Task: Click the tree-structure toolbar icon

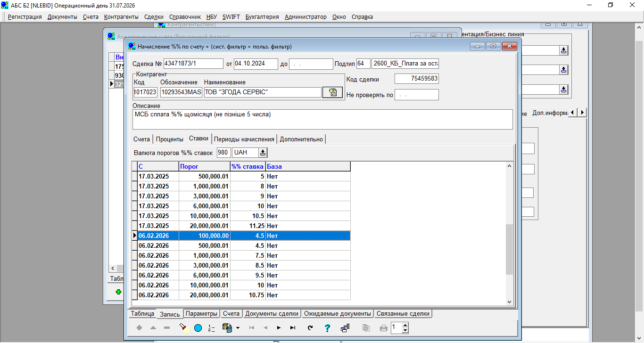Action: 345,328
